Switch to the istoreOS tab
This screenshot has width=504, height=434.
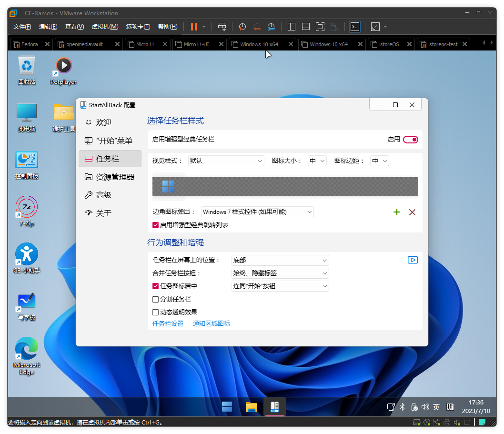[389, 44]
